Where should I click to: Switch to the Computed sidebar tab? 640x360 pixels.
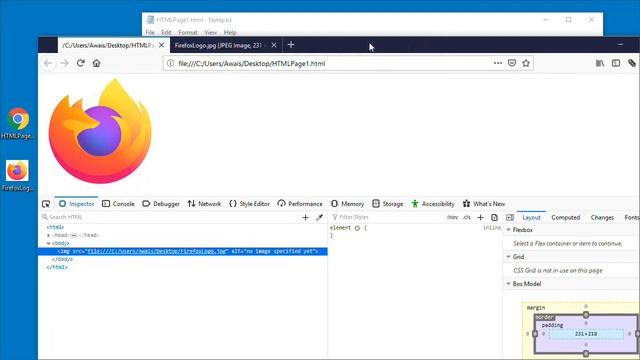565,218
